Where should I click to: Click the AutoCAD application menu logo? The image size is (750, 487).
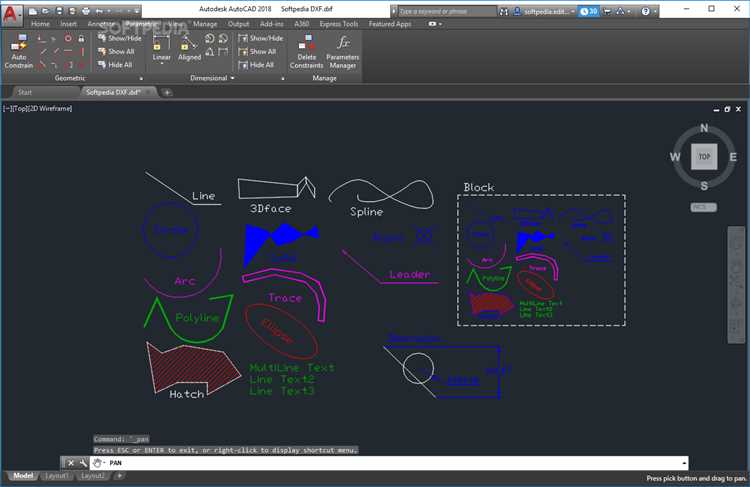pyautogui.click(x=12, y=13)
